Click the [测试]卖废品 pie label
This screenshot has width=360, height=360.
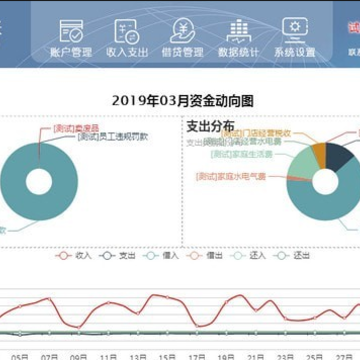(x=76, y=128)
